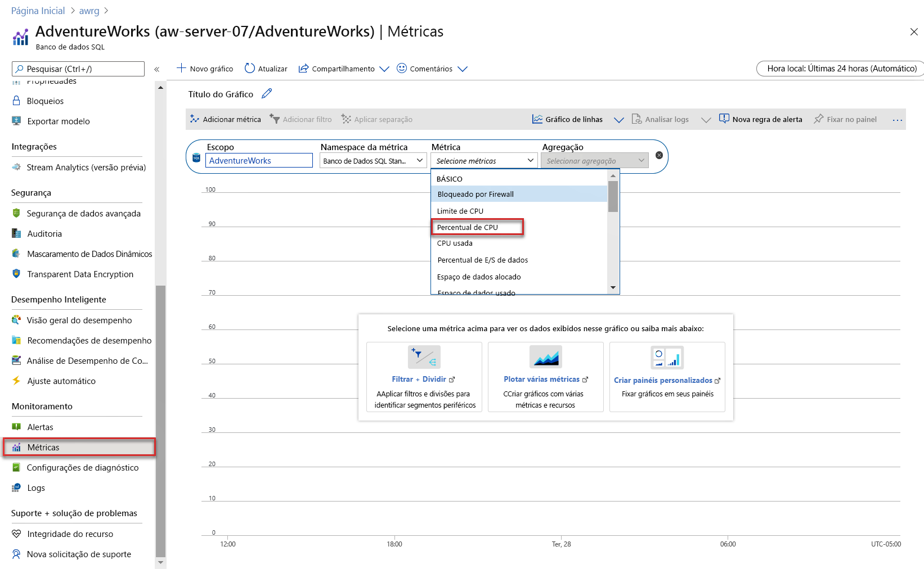Select CPU usada metric
This screenshot has width=924, height=569.
click(519, 243)
